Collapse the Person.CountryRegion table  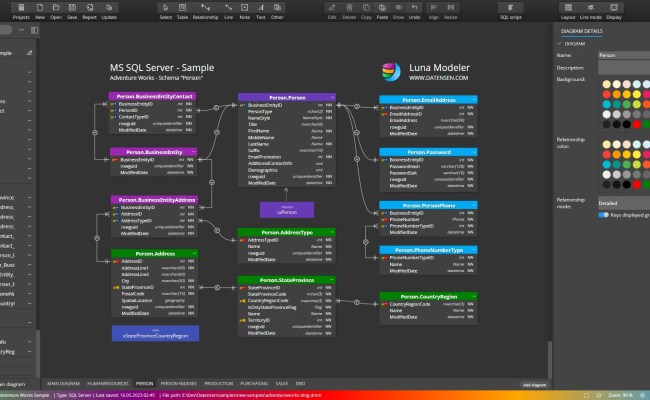pyautogui.click(x=474, y=296)
